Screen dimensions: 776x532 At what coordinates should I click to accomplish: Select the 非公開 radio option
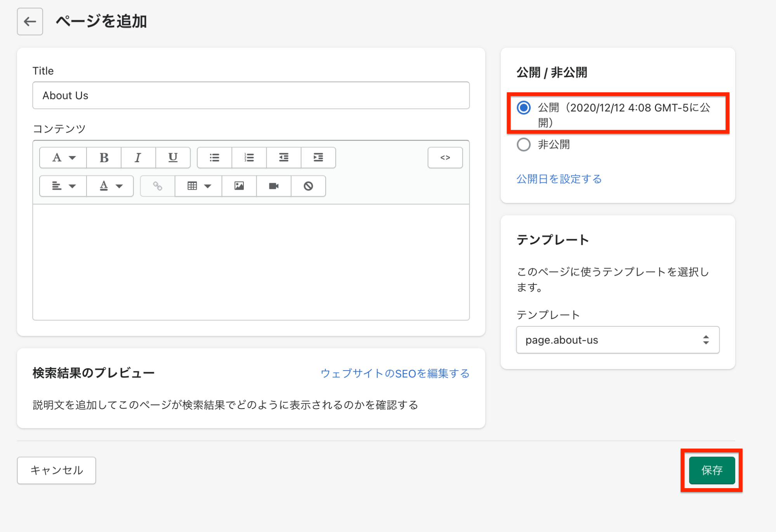pos(524,145)
